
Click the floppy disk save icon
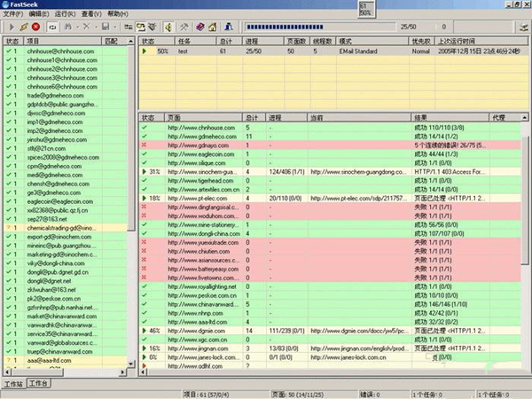(106, 27)
